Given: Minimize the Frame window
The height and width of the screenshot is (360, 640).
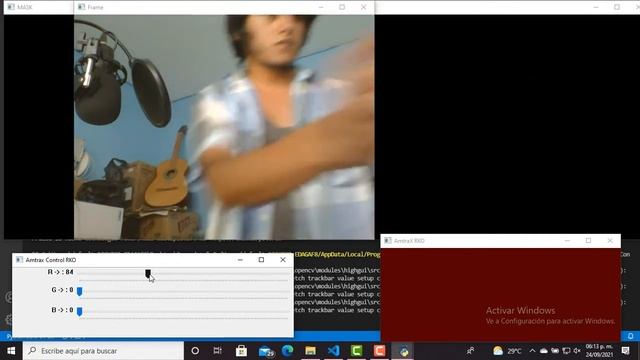Looking at the screenshot, I should pos(321,7).
